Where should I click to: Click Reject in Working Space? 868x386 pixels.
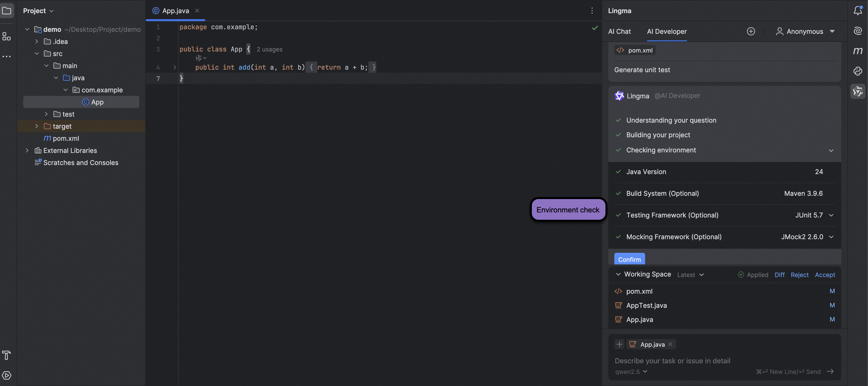point(799,275)
